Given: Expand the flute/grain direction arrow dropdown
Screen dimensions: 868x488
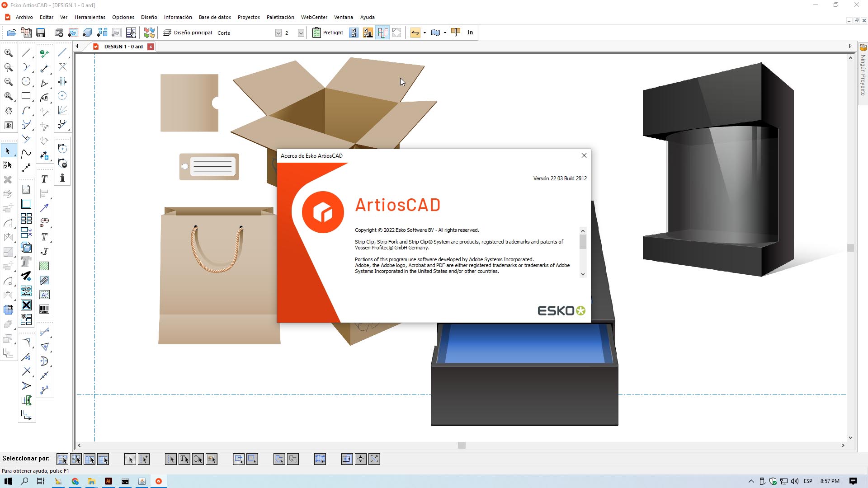Looking at the screenshot, I should coord(425,33).
